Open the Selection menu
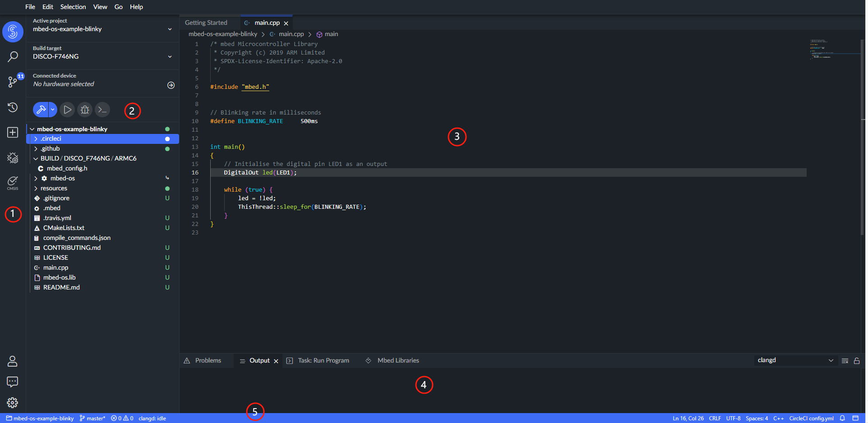 point(73,7)
